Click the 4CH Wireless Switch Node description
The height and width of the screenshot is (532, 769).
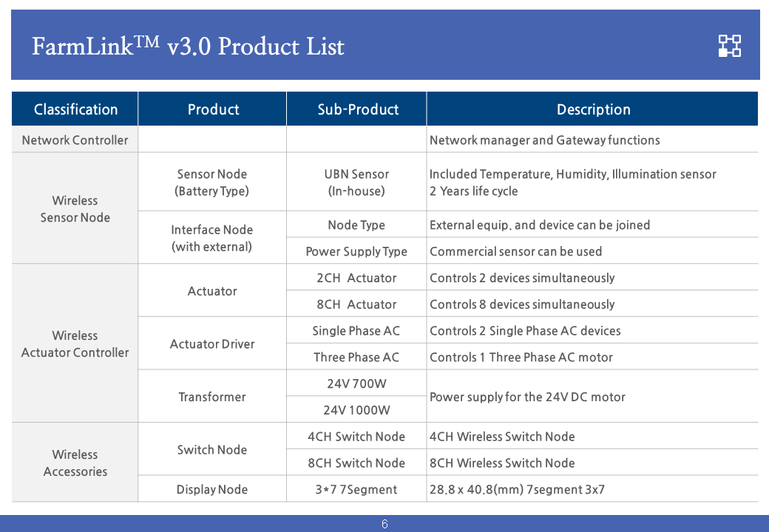(x=502, y=437)
